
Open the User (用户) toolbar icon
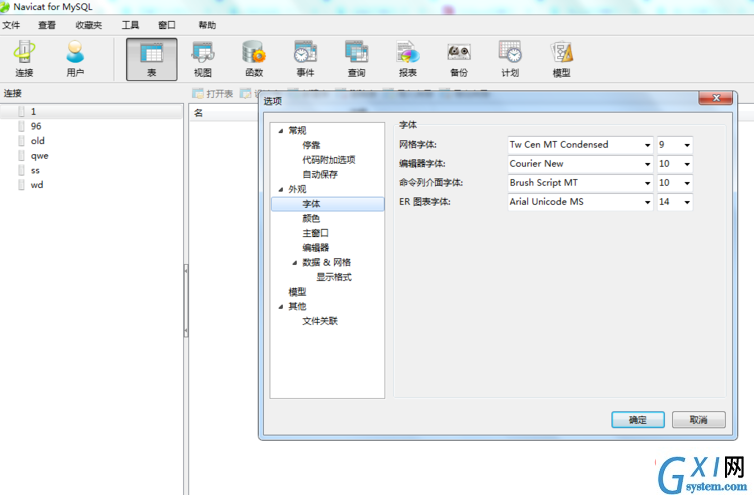point(75,59)
